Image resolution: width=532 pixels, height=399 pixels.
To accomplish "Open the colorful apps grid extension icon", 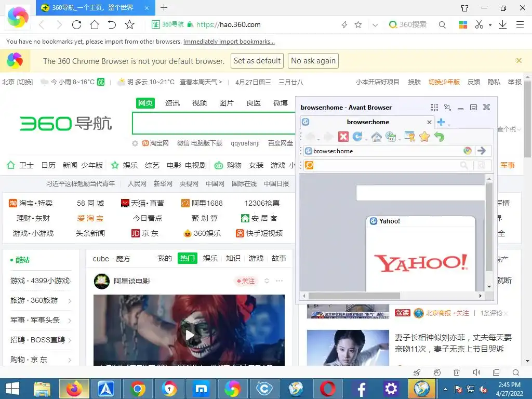I will (463, 24).
